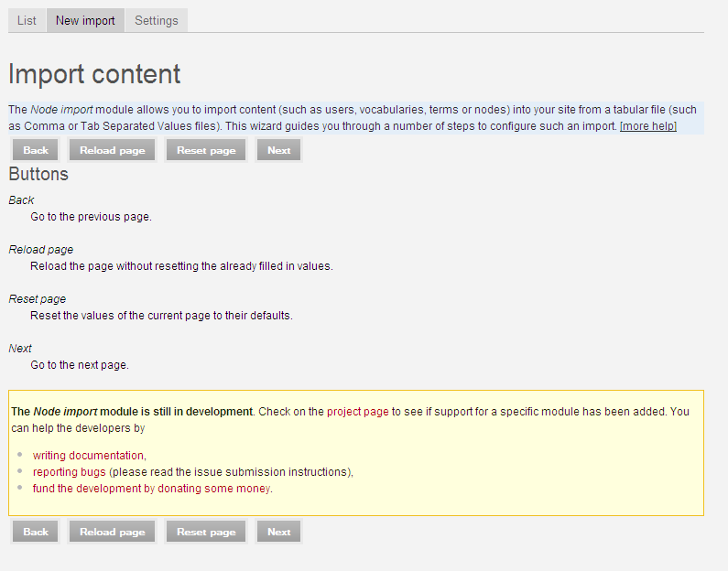The height and width of the screenshot is (571, 728).
Task: Click the italic Next term
Action: point(20,349)
